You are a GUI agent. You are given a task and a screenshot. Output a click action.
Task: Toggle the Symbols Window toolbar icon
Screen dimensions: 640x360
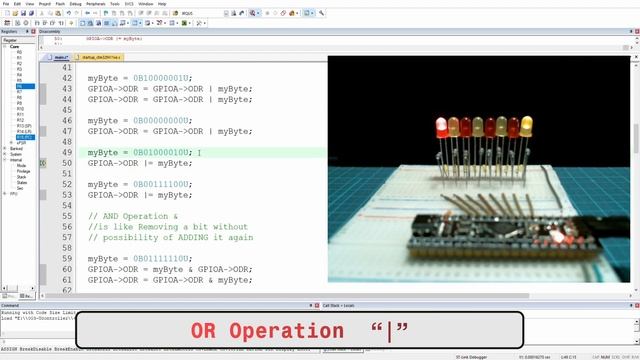[x=98, y=23]
